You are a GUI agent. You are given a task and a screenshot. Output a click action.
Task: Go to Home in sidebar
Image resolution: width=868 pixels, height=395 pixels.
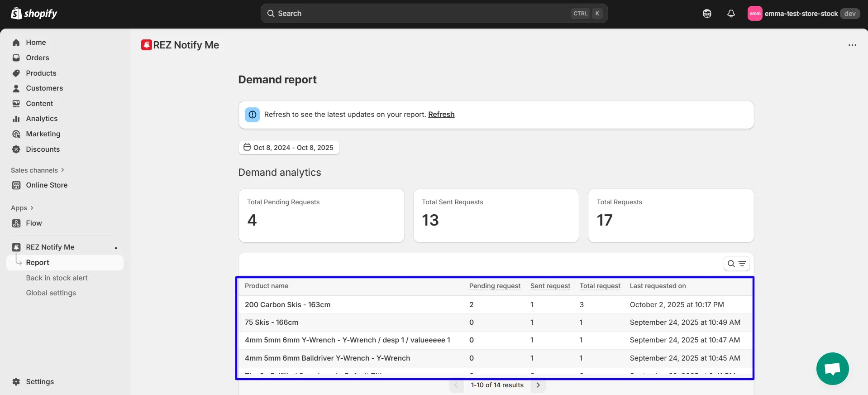[36, 43]
